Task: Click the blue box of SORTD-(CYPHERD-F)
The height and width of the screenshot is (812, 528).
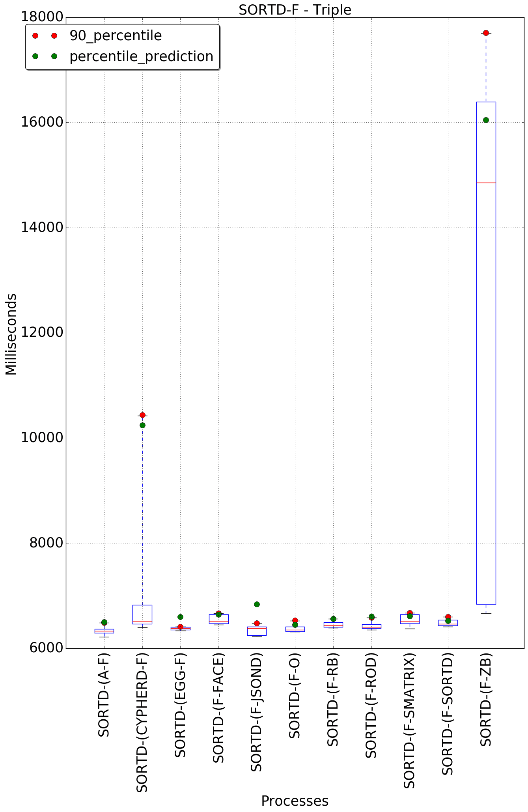Action: pos(142,614)
